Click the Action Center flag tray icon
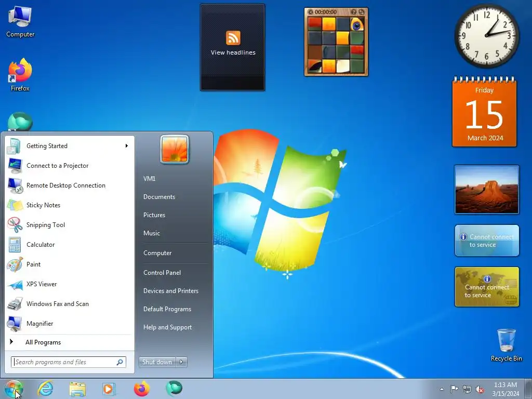 pos(454,389)
